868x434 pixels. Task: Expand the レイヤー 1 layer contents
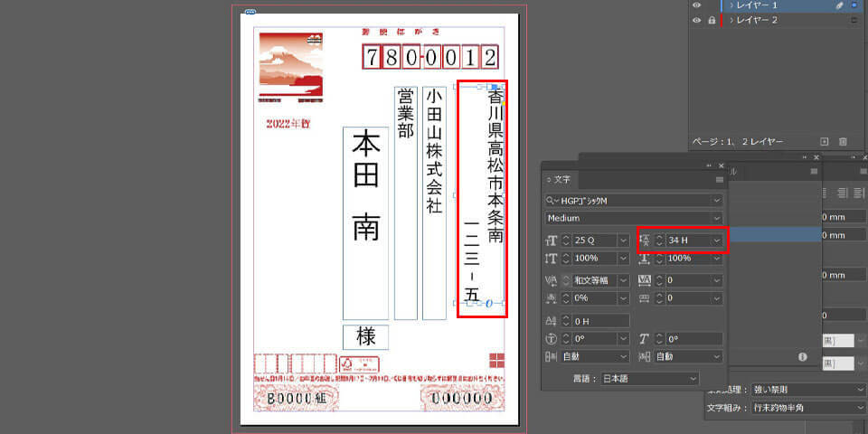[731, 5]
